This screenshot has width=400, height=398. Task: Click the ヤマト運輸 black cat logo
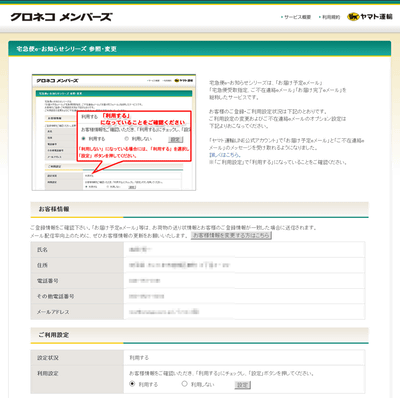click(x=370, y=16)
